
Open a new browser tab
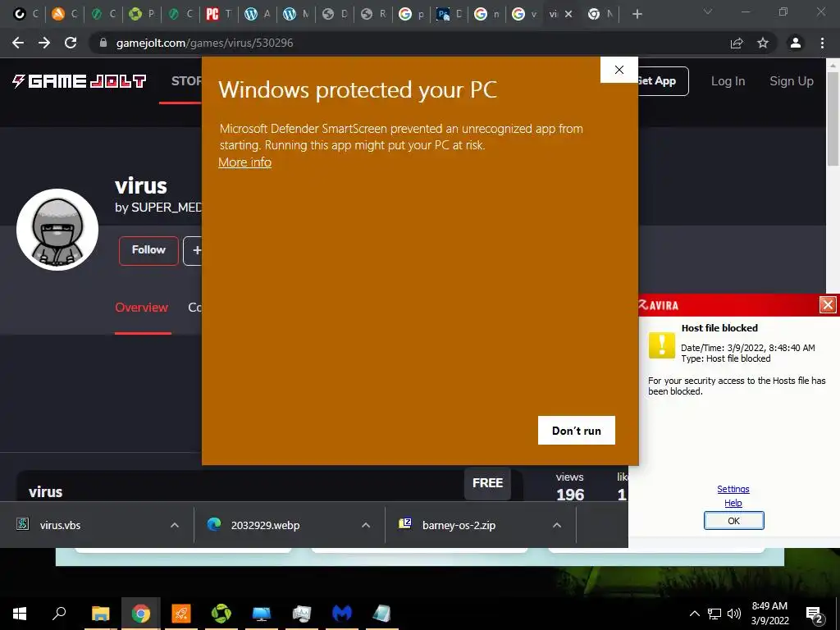coord(637,15)
